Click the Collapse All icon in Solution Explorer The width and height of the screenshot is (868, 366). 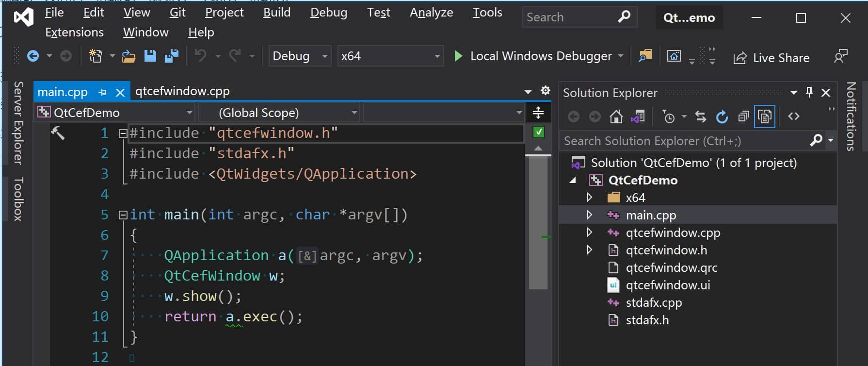tap(743, 116)
